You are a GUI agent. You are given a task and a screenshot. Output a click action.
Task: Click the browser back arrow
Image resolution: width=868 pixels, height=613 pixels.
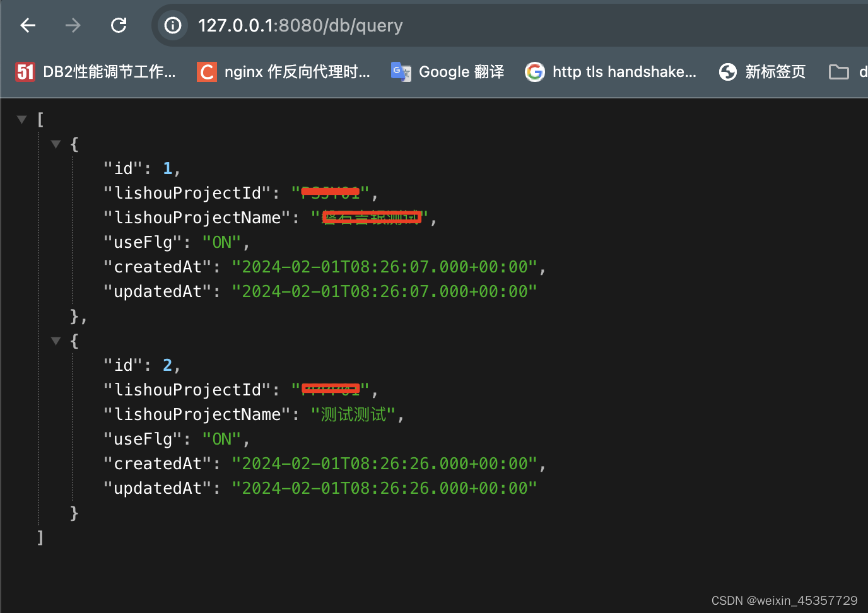pyautogui.click(x=27, y=25)
